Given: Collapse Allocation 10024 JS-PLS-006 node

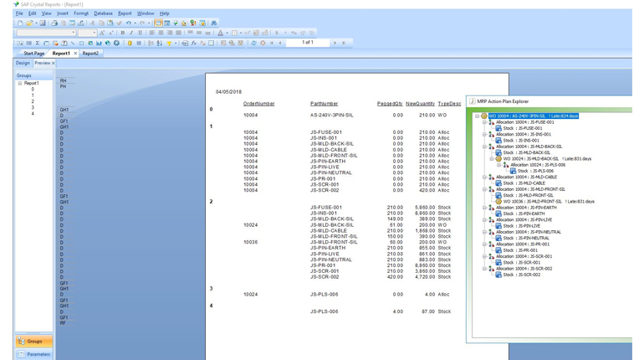Looking at the screenshot, I should click(x=499, y=165).
